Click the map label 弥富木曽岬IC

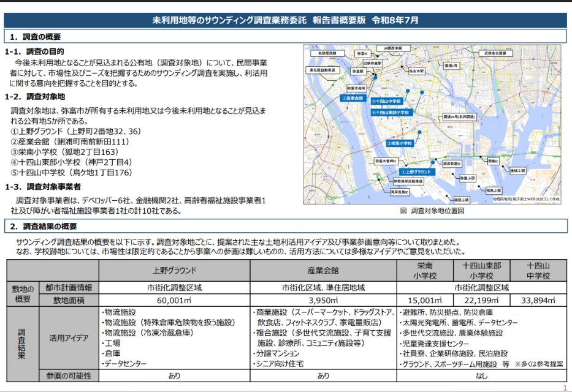click(386, 160)
